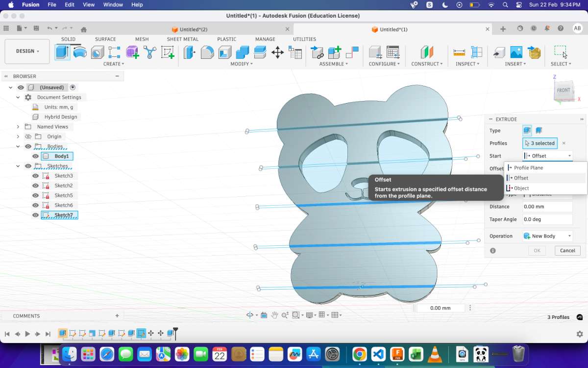Toggle visibility of Sketch3
The height and width of the screenshot is (368, 588).
coord(35,176)
